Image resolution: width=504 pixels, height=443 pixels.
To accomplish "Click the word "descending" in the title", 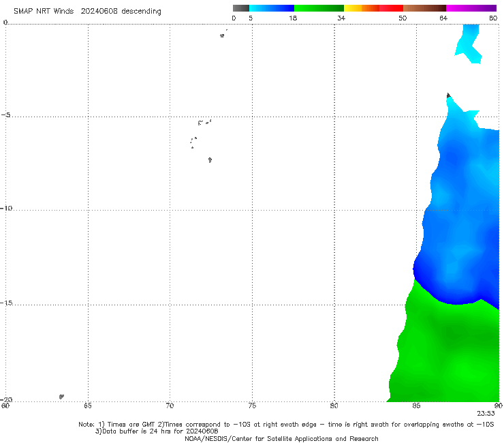I will [142, 12].
